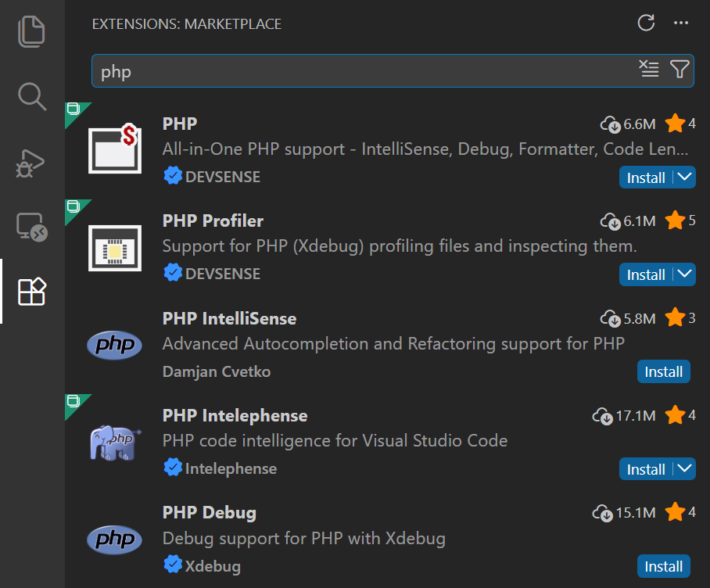
Task: Click the download icon beside 15.1M
Action: coord(603,513)
